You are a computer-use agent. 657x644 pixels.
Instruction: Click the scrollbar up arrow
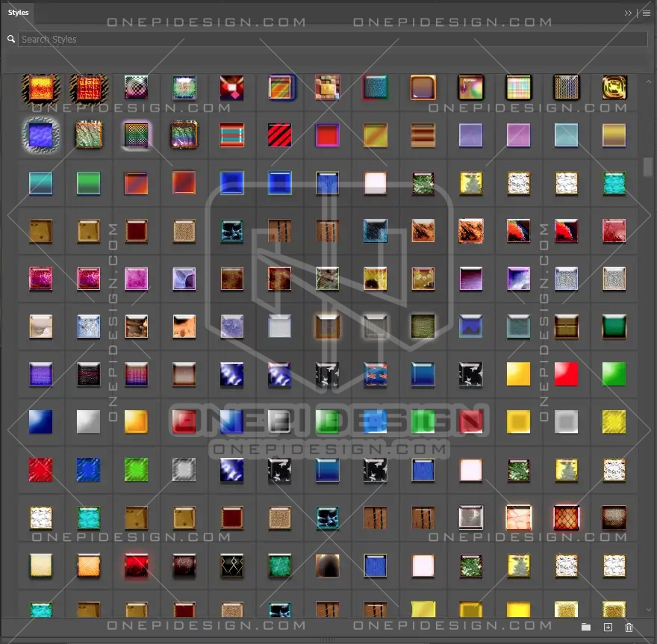pos(647,78)
